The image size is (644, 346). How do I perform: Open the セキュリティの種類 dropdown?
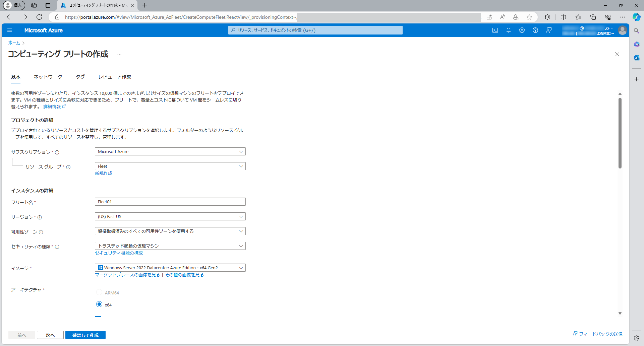pos(170,246)
